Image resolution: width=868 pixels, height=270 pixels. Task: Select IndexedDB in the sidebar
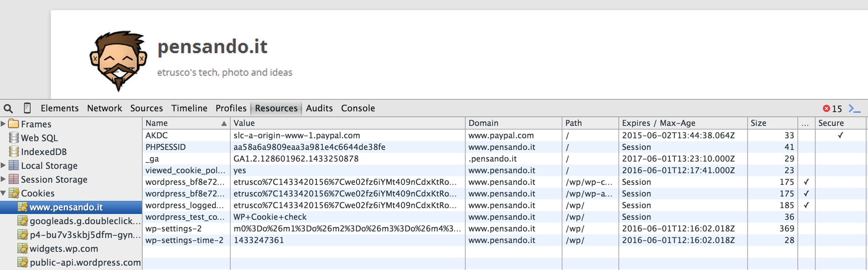click(44, 152)
